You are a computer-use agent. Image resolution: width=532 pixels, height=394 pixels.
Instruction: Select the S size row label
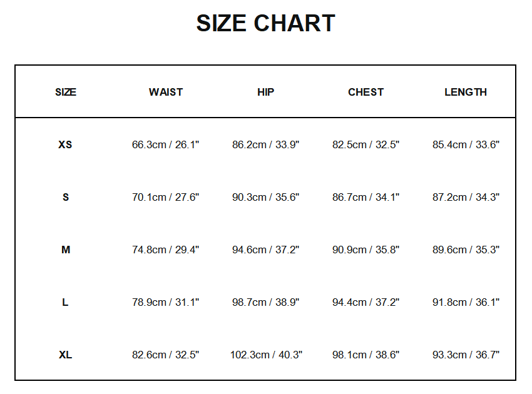[x=66, y=197]
